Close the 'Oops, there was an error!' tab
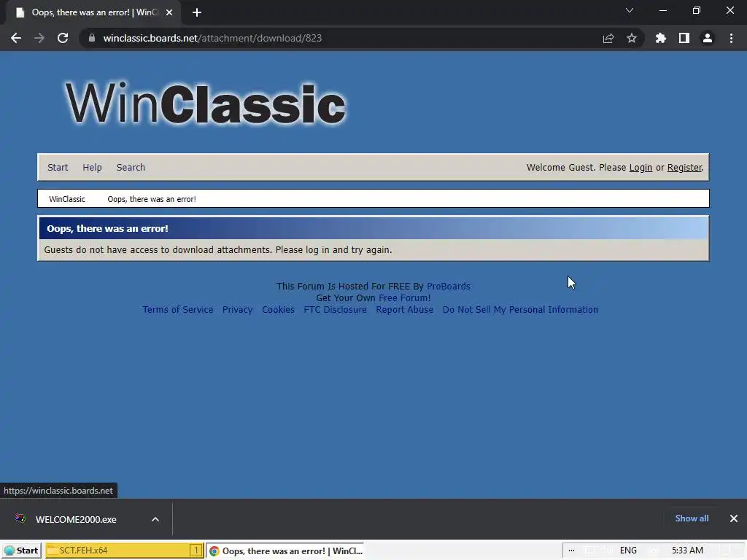 pyautogui.click(x=169, y=12)
